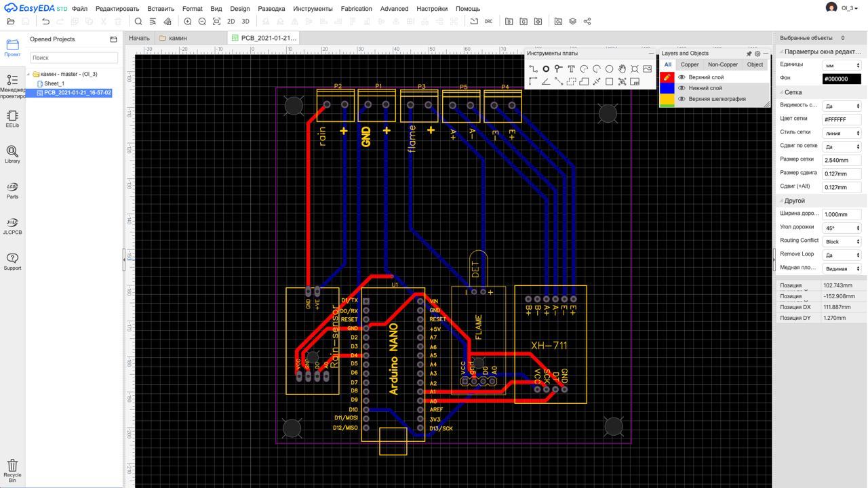Toggle visibility of Нижний слой layer

(682, 88)
